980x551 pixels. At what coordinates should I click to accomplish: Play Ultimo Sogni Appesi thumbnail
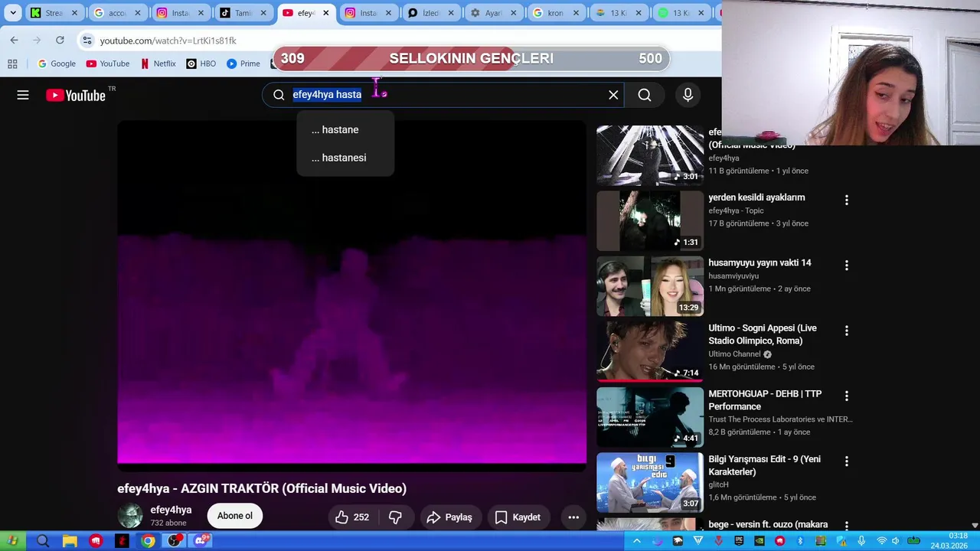650,351
